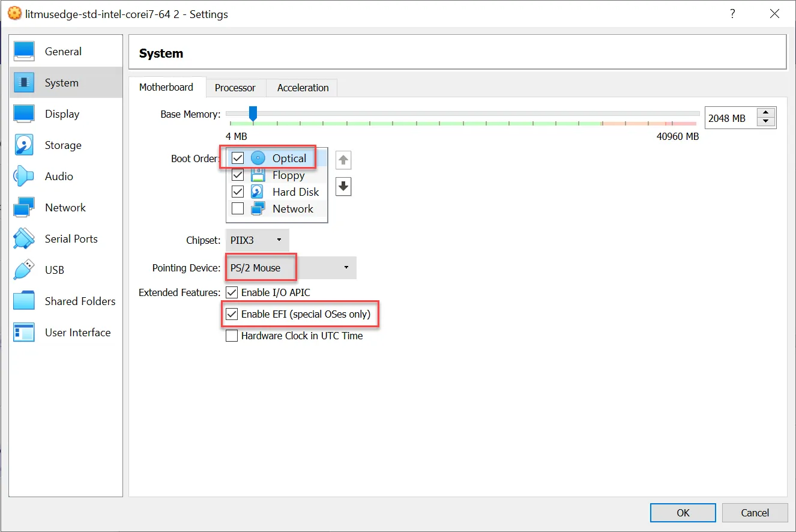Click the OK button
The height and width of the screenshot is (532, 796).
click(x=683, y=513)
